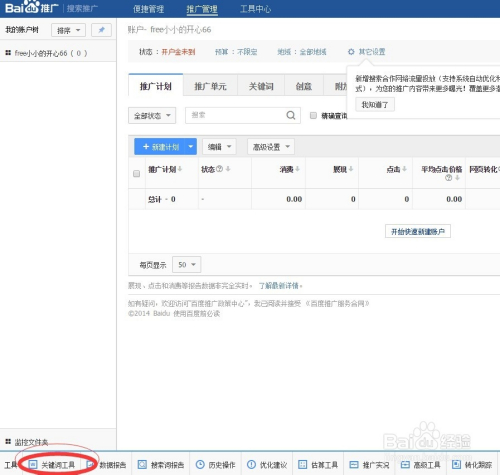Click the 百度推广服务合同 footer link
The height and width of the screenshot is (475, 500).
click(337, 303)
